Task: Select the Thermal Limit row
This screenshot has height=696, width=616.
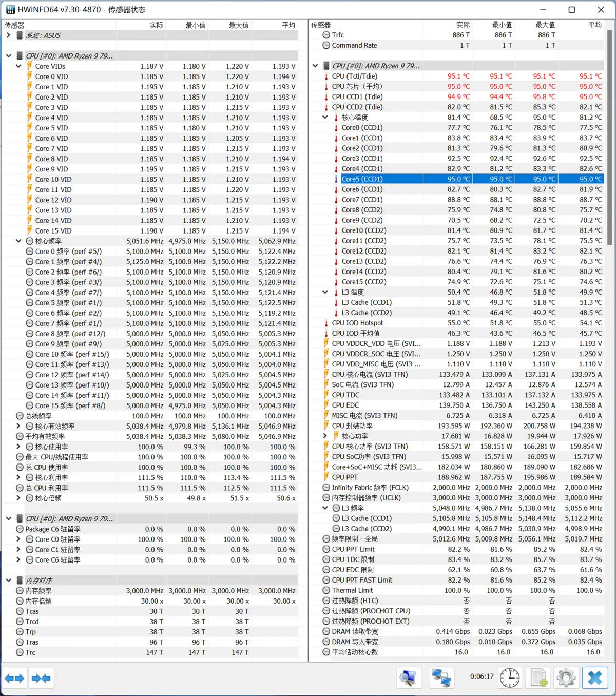Action: pyautogui.click(x=457, y=590)
